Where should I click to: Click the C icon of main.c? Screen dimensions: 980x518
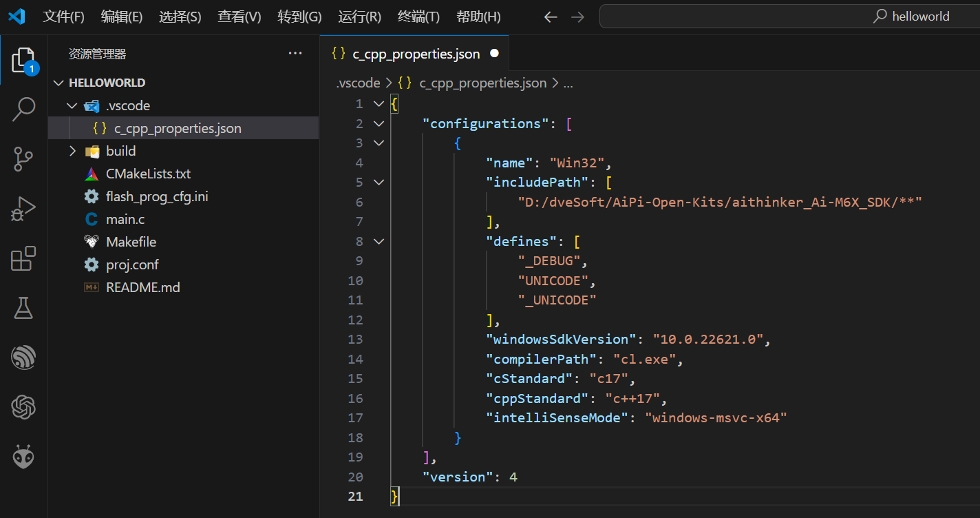pyautogui.click(x=92, y=219)
